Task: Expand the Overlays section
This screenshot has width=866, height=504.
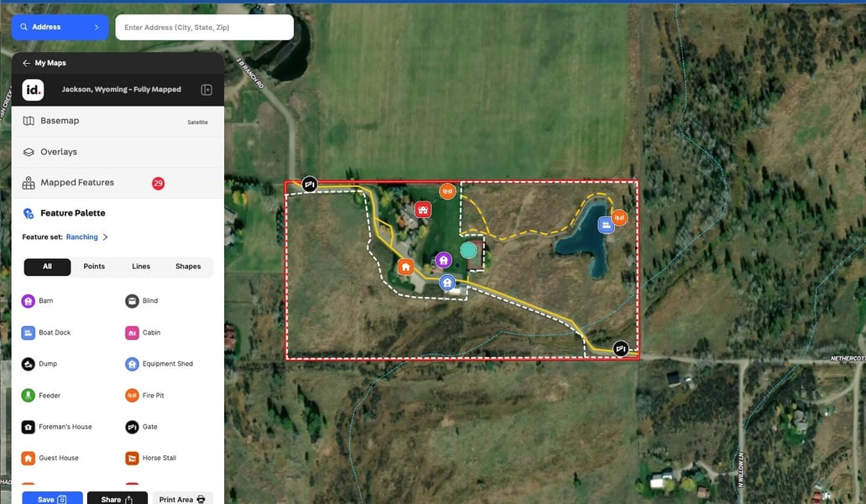Action: click(x=117, y=151)
